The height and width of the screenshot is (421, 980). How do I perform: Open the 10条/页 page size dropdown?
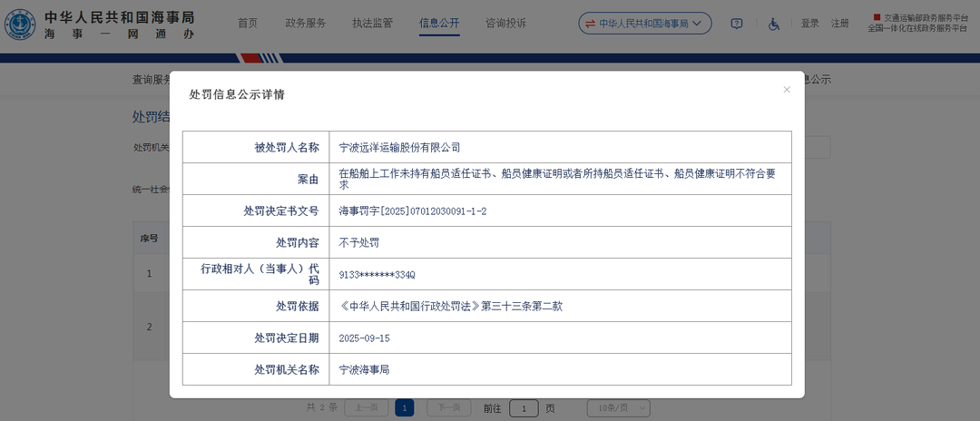[618, 408]
